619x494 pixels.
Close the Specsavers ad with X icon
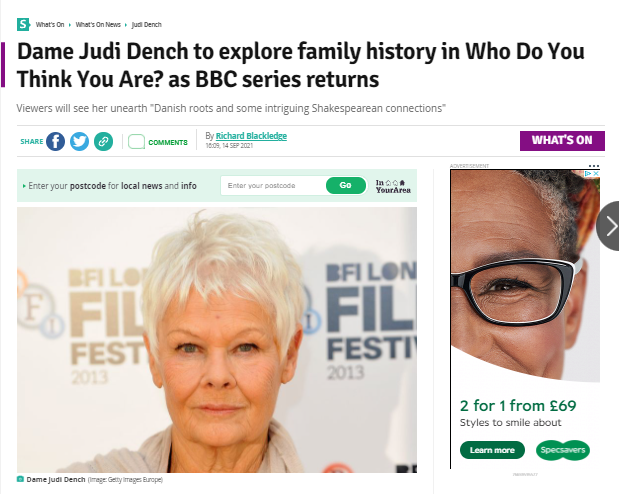(596, 173)
